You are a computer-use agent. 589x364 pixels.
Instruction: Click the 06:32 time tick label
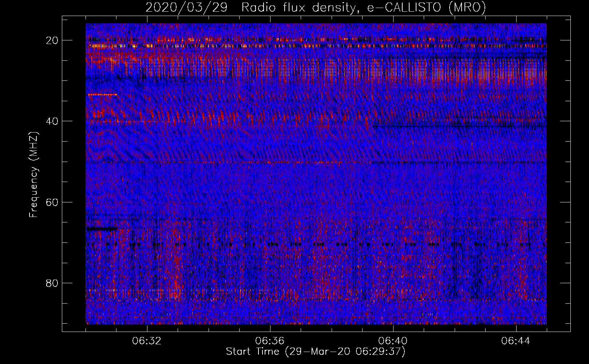tap(147, 341)
